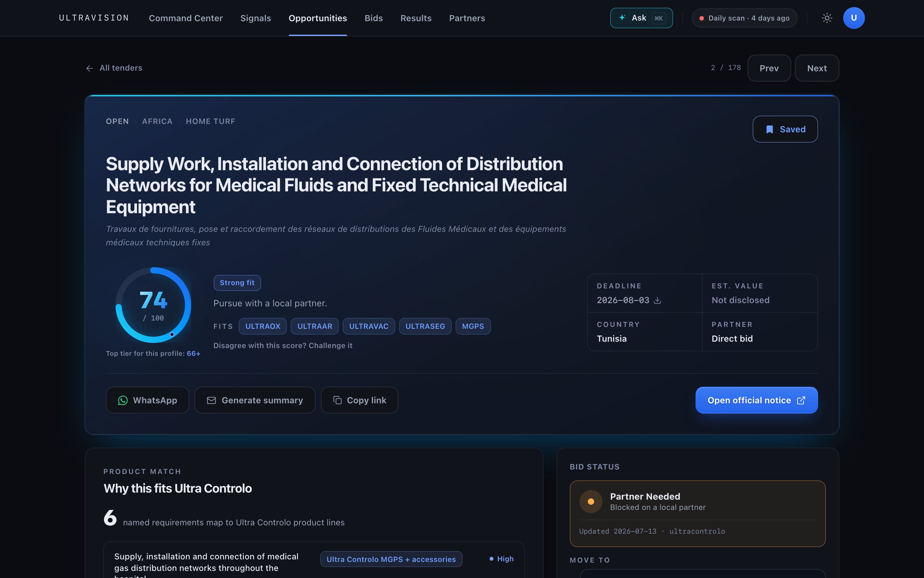This screenshot has width=924, height=578.
Task: Navigate to the Partners tab
Action: pyautogui.click(x=467, y=18)
